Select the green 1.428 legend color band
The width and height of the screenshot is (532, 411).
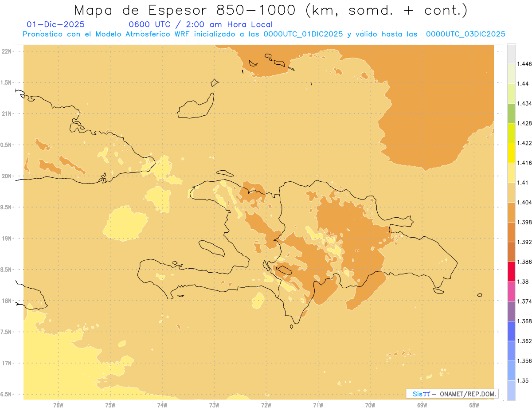[511, 113]
